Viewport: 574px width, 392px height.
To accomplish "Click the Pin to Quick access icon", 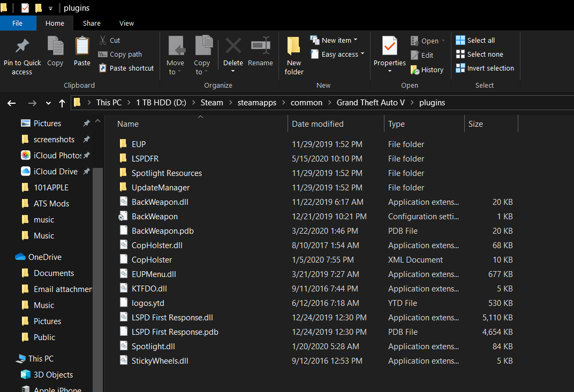I will tap(22, 47).
